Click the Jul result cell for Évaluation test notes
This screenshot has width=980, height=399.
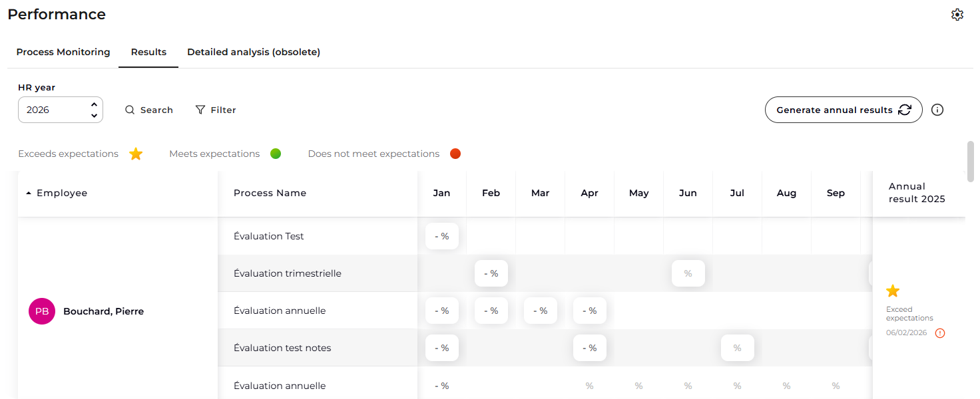click(738, 348)
